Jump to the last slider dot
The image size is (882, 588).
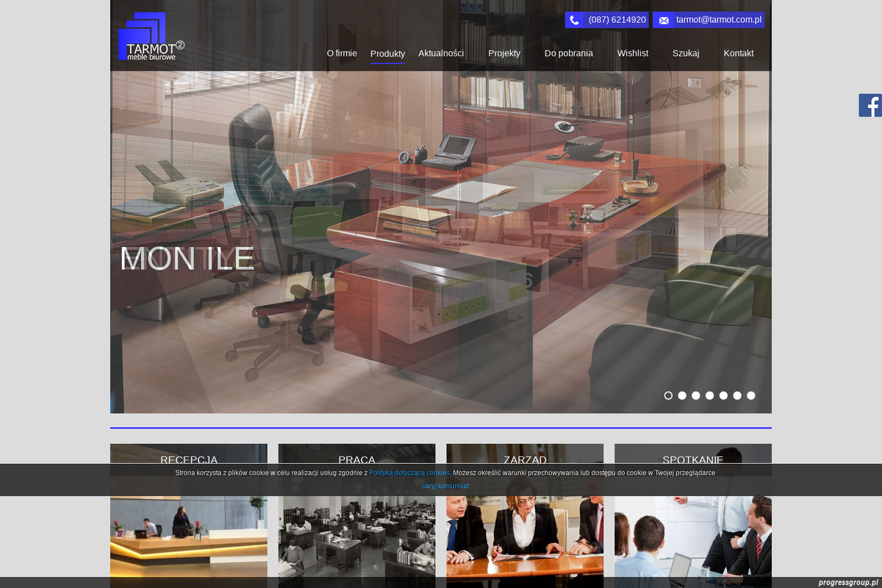(x=750, y=395)
